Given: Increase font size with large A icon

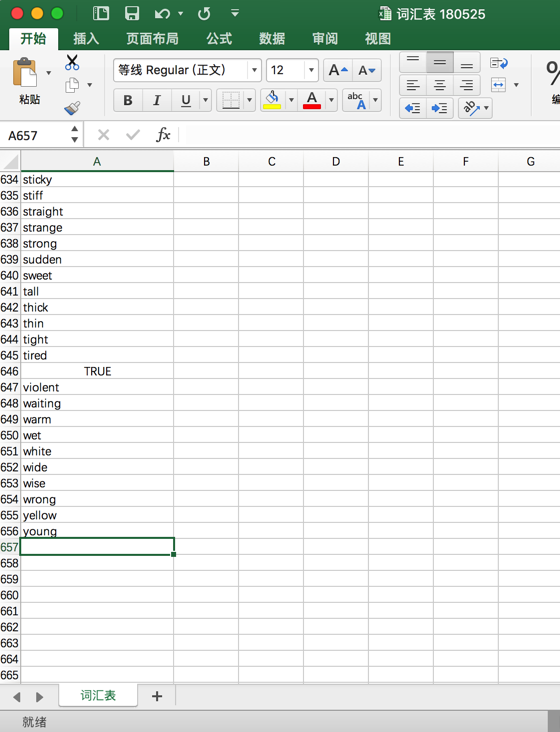Looking at the screenshot, I should (x=338, y=70).
